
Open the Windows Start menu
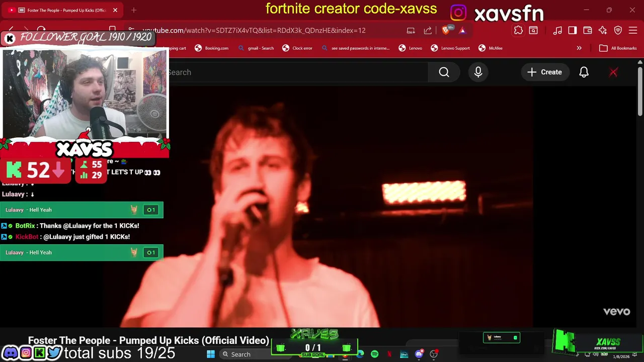(x=211, y=354)
